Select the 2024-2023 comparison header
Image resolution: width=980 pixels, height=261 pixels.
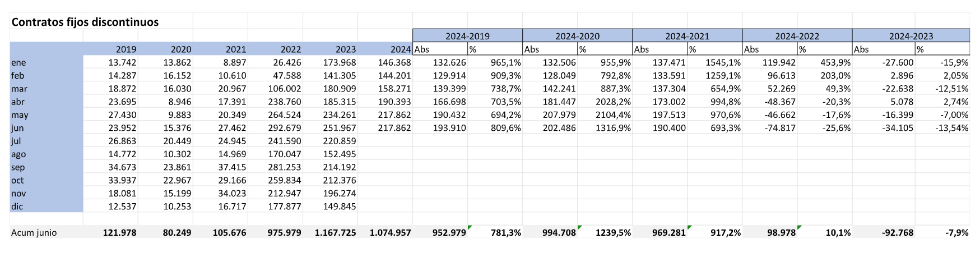911,36
